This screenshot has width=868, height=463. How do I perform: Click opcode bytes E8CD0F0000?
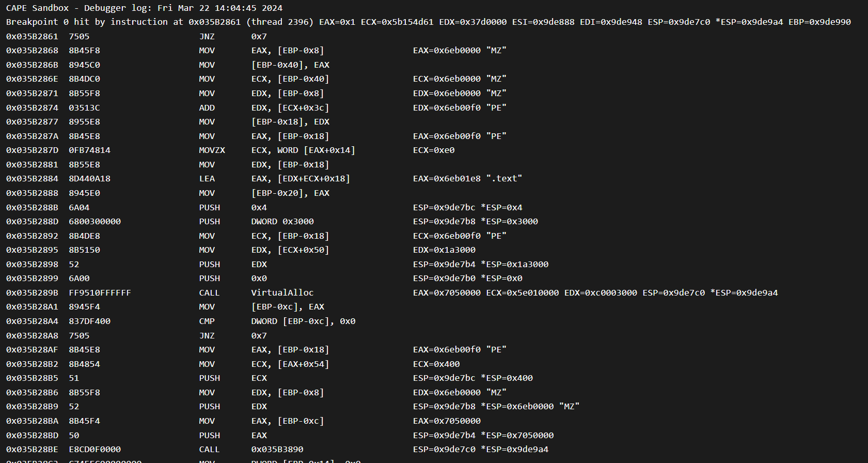point(94,449)
